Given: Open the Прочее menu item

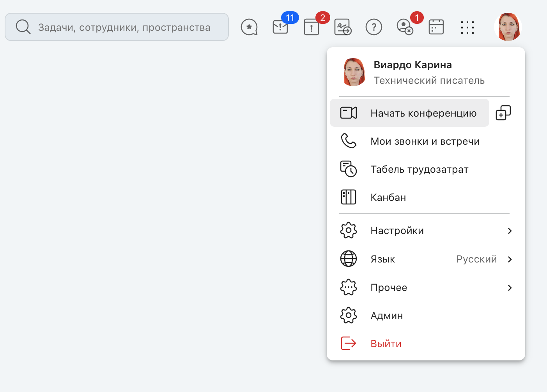Looking at the screenshot, I should pyautogui.click(x=426, y=287).
